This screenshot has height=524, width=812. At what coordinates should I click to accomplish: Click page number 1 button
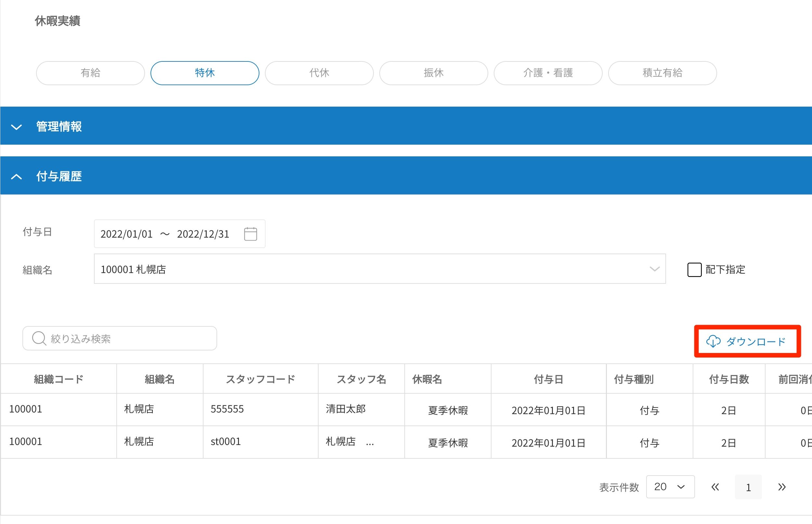click(x=748, y=487)
